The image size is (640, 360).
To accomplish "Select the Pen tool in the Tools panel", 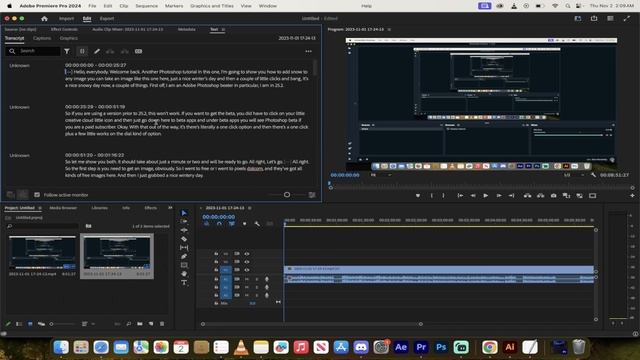I will click(184, 256).
